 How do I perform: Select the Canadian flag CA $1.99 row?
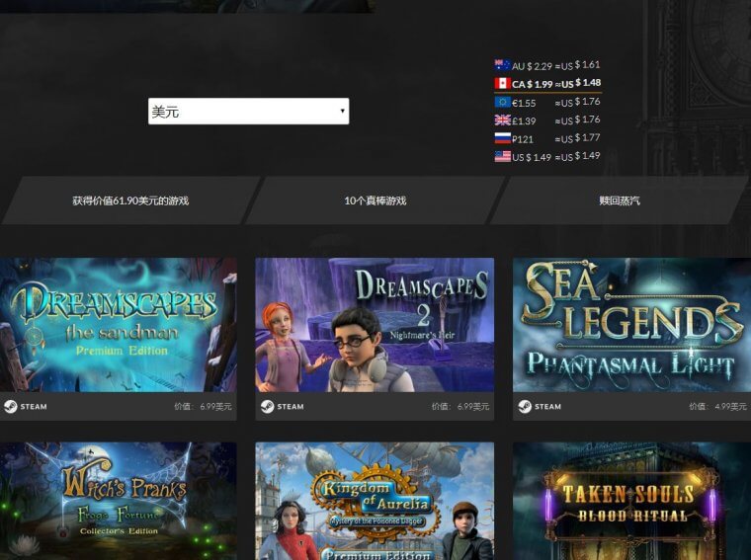click(x=547, y=83)
